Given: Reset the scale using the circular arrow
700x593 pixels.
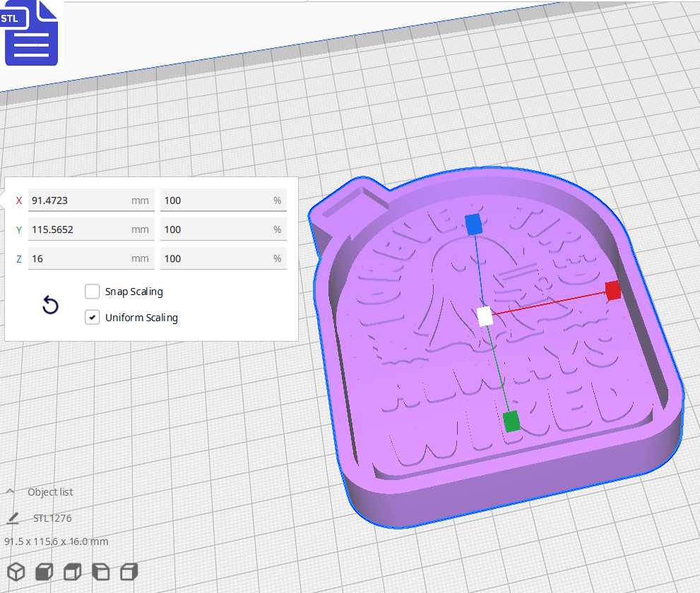Looking at the screenshot, I should [x=49, y=305].
